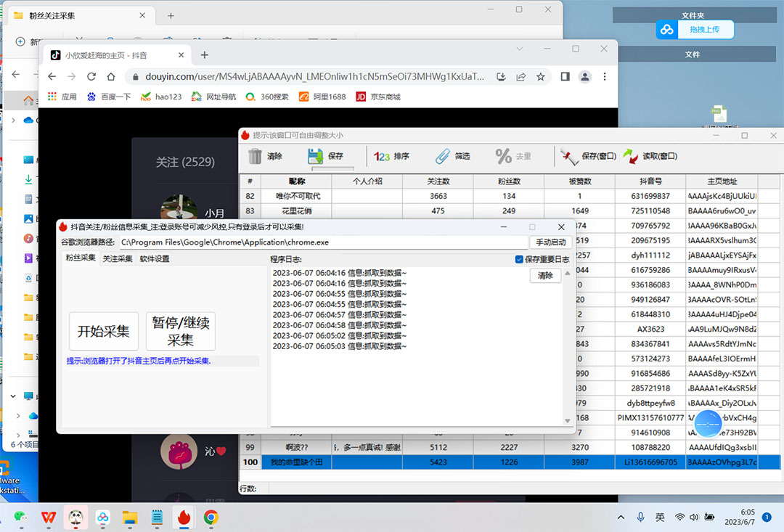The width and height of the screenshot is (784, 532).
Task: Click the page reload icon in Chrome
Action: click(91, 76)
